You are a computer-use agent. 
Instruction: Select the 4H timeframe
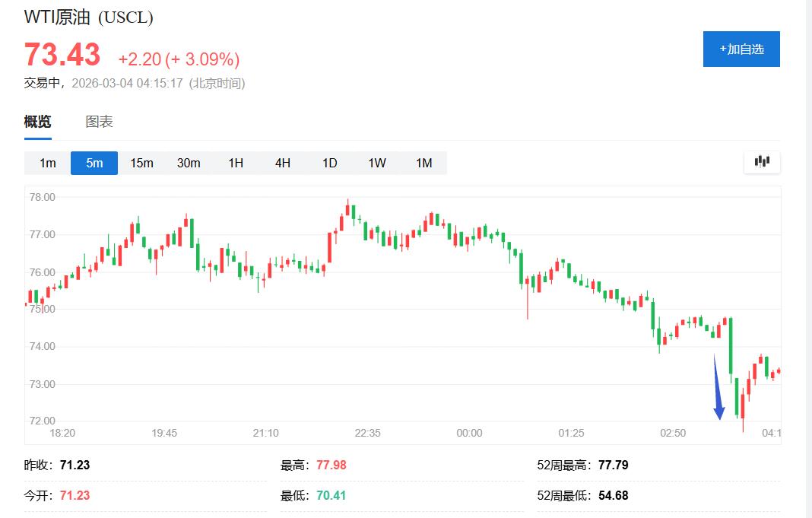click(x=283, y=163)
